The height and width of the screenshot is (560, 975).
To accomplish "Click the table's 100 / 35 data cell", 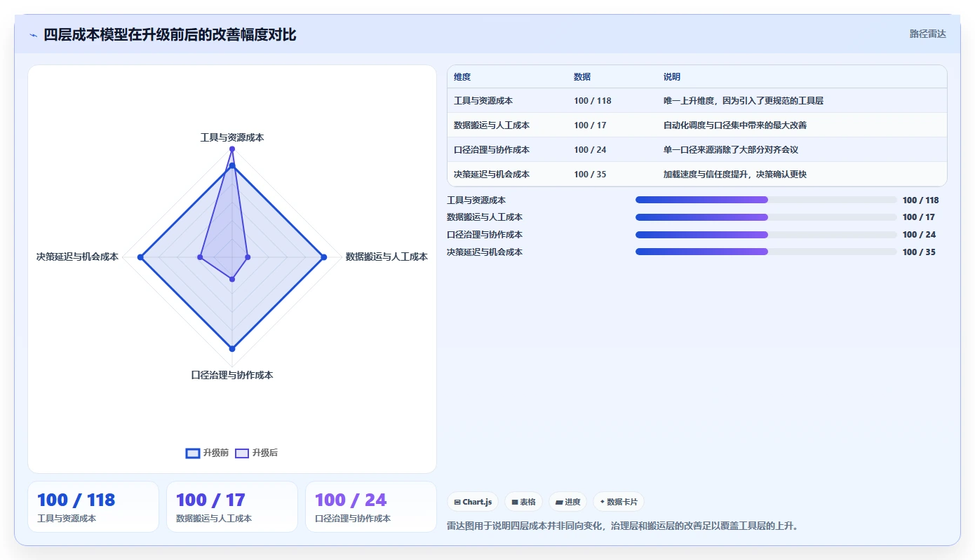I will coord(590,175).
